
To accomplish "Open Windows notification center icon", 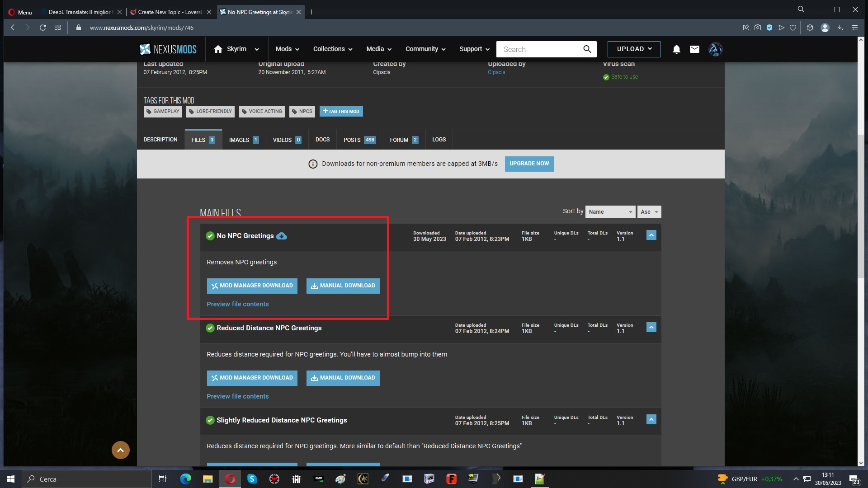I will [854, 479].
